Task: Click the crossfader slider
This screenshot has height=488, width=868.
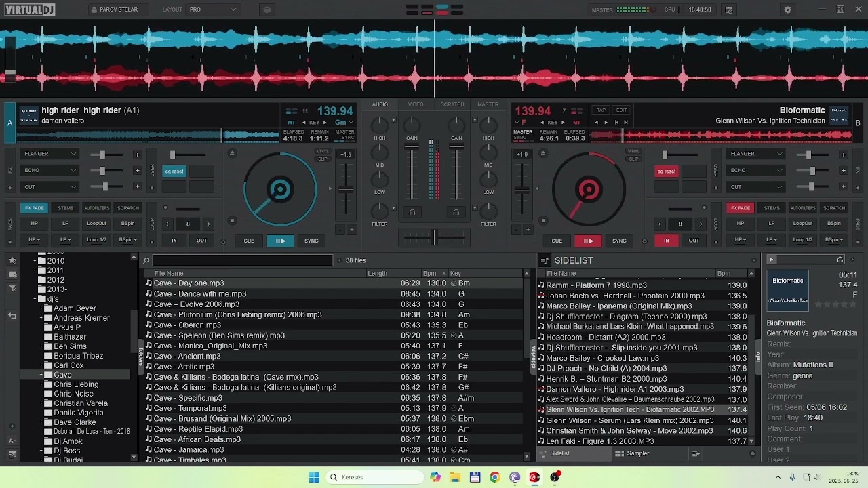Action: point(434,237)
